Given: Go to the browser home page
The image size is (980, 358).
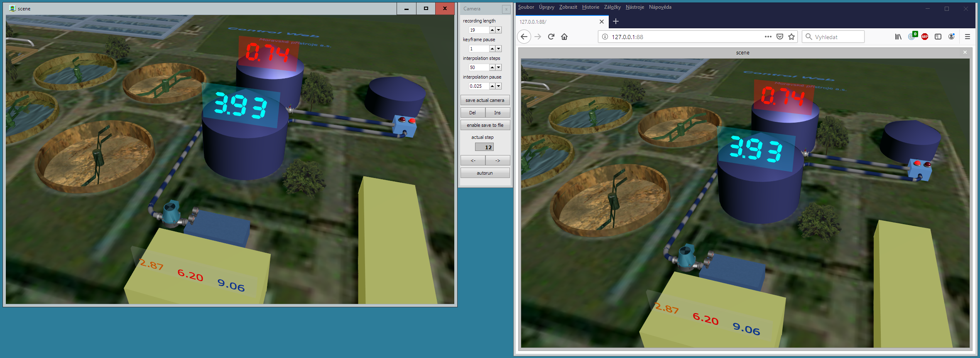Looking at the screenshot, I should point(564,37).
